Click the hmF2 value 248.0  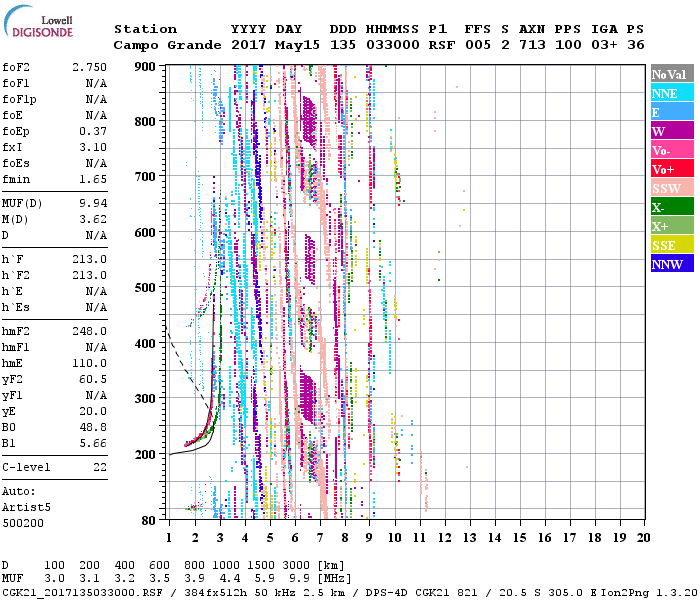(x=89, y=331)
